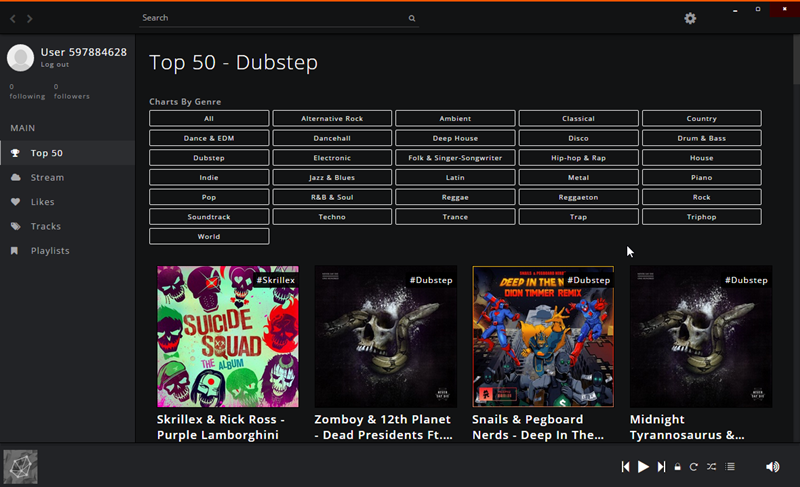Screen dimensions: 800x487
Task: Open the Suicide Squad album cover
Action: (x=228, y=337)
